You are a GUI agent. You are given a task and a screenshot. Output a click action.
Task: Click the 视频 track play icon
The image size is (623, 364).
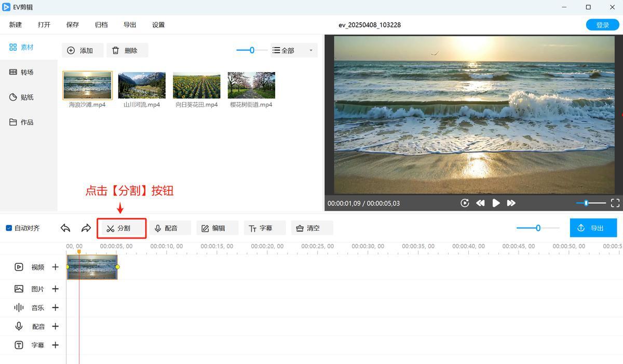19,267
